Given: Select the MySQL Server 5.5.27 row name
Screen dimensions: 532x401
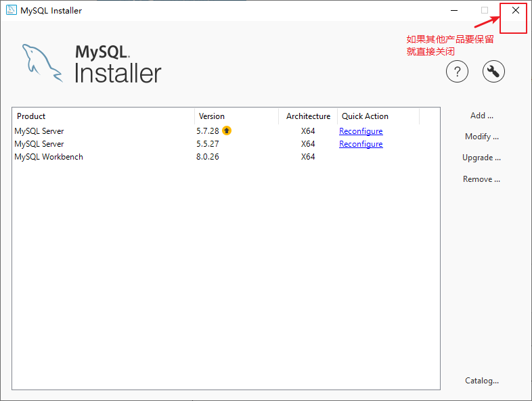Looking at the screenshot, I should pos(39,144).
